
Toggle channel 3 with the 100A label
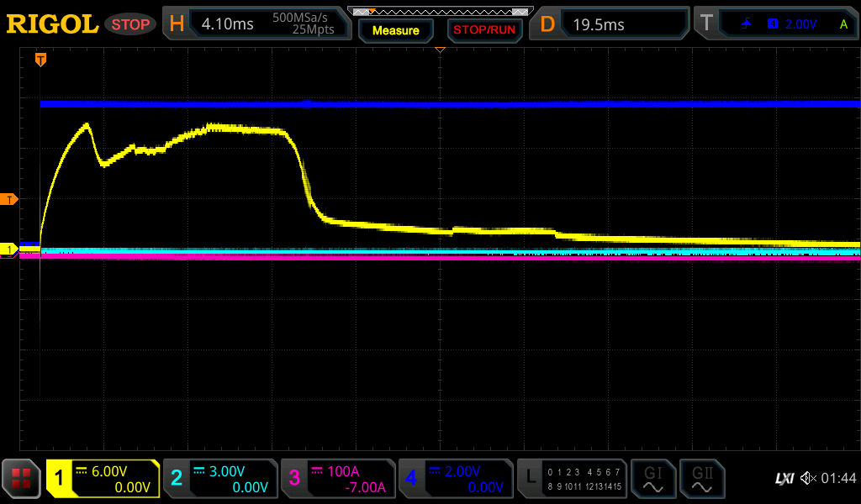(338, 479)
